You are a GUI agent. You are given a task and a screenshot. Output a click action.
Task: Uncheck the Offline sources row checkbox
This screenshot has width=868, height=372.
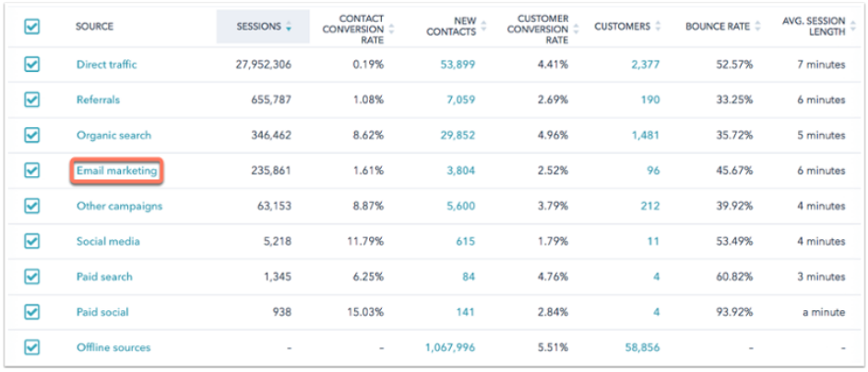[32, 348]
